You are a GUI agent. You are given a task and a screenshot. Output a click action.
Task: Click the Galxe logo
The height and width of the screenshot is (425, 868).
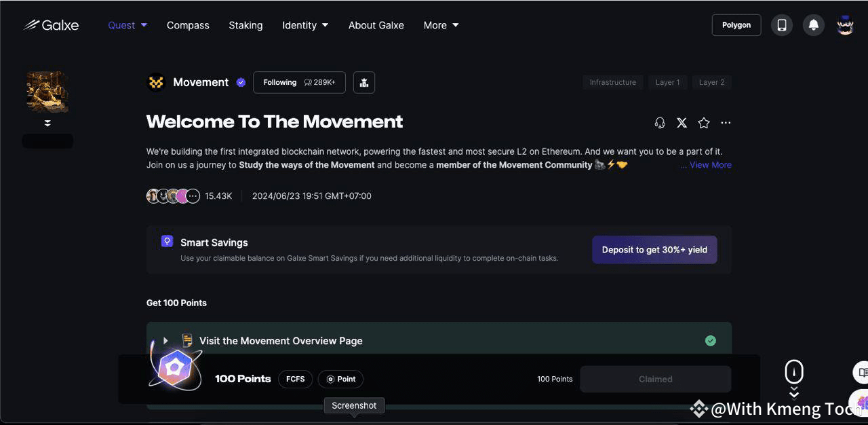pyautogui.click(x=51, y=25)
